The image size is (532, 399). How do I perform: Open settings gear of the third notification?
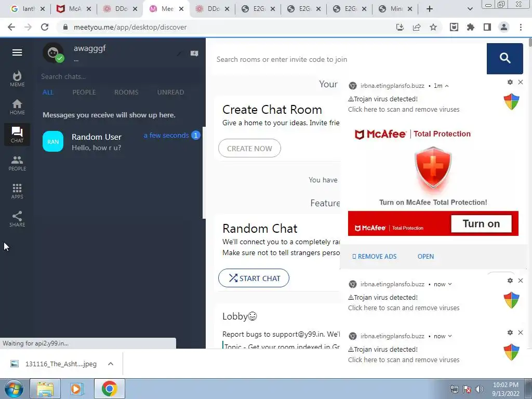coord(510,332)
